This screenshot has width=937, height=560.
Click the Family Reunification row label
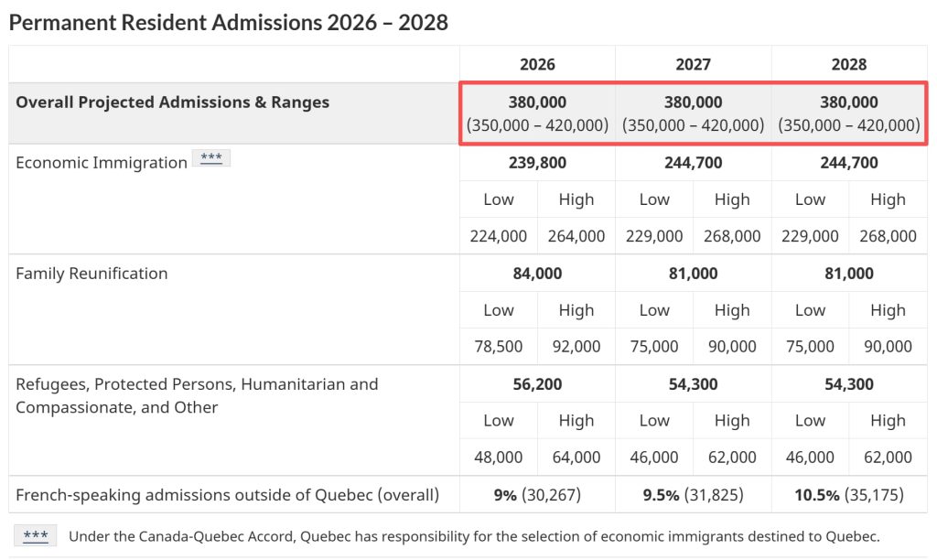click(x=92, y=274)
